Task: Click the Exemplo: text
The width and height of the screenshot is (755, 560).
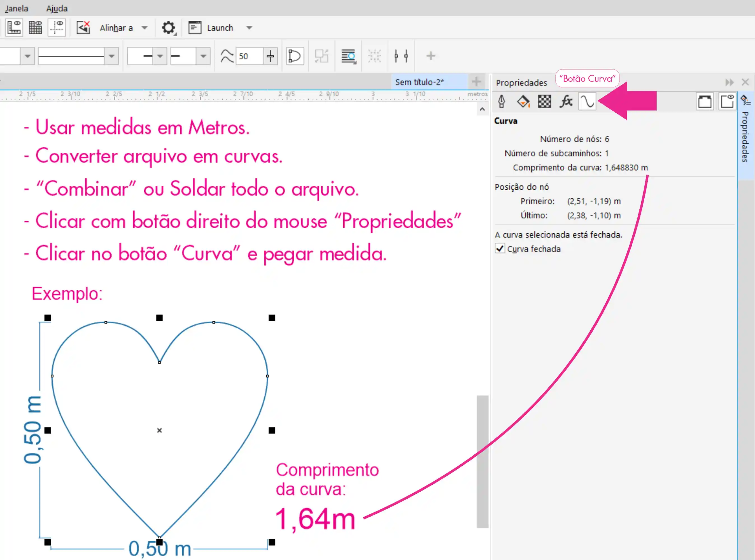Action: click(x=67, y=293)
